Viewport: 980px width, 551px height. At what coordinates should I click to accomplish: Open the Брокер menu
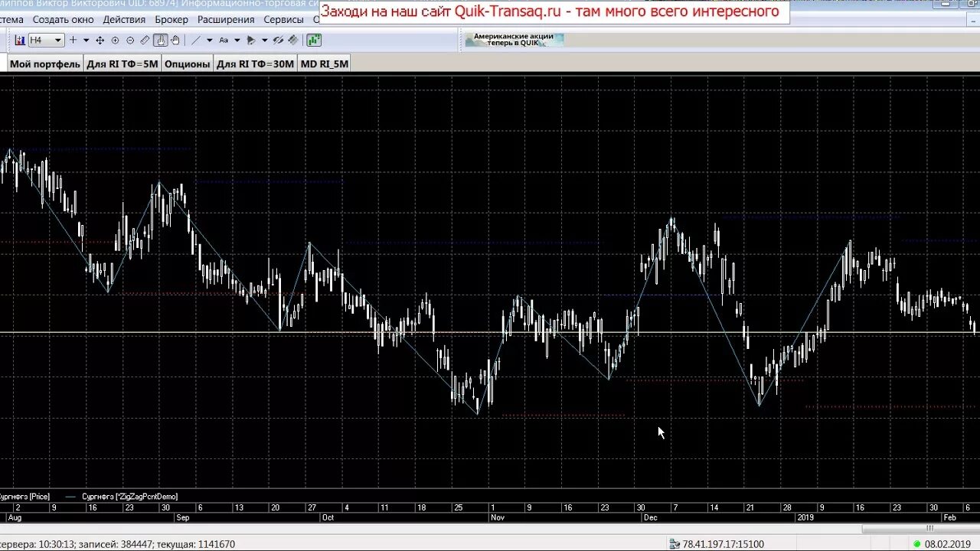pyautogui.click(x=171, y=19)
